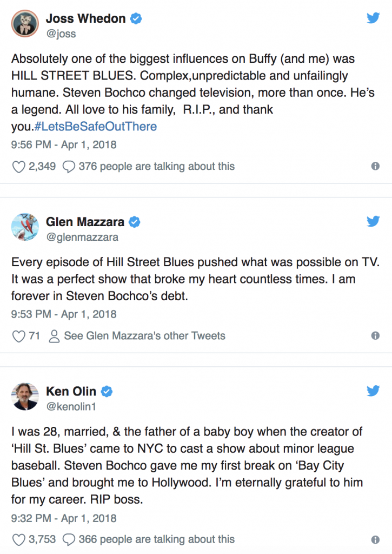Viewport: 392px width, 554px height.
Task: Open the info menu on Joss Whedon's tweet
Action: 375,166
